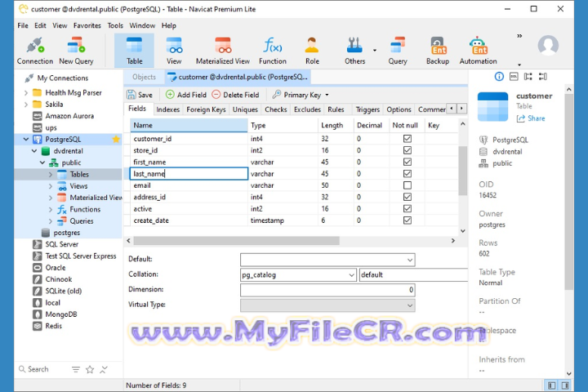Image resolution: width=588 pixels, height=392 pixels.
Task: Toggle Not null for store_id
Action: click(x=408, y=150)
